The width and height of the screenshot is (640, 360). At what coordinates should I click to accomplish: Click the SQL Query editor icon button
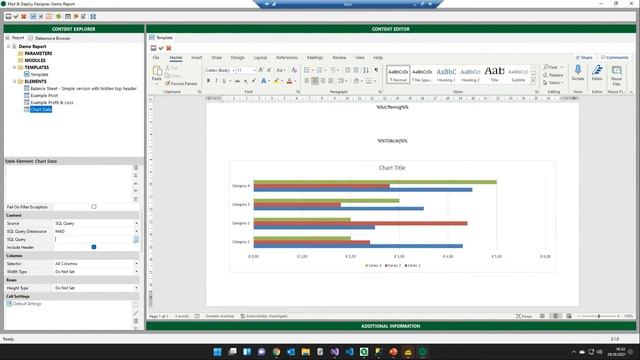[x=136, y=240]
